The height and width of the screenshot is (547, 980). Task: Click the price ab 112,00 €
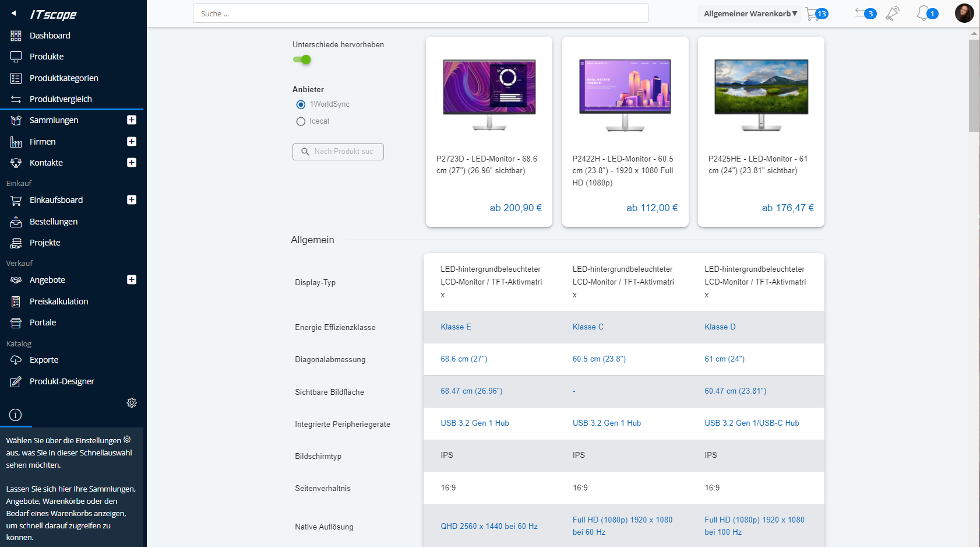tap(652, 208)
